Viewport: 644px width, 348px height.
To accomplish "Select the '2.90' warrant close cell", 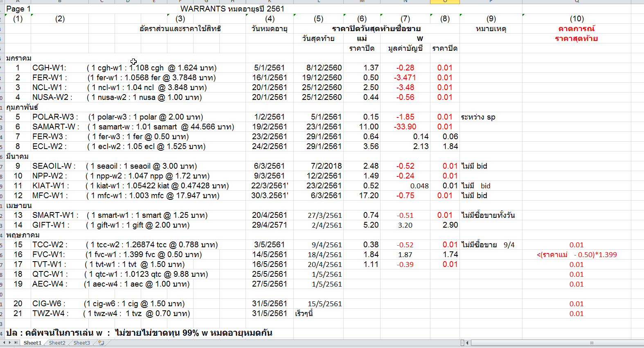I will (450, 225).
